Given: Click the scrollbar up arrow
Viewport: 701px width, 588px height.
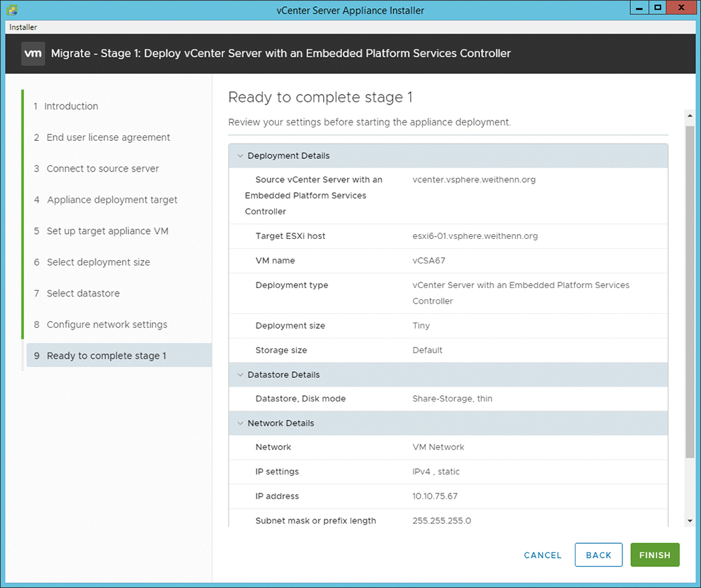Looking at the screenshot, I should click(x=690, y=116).
